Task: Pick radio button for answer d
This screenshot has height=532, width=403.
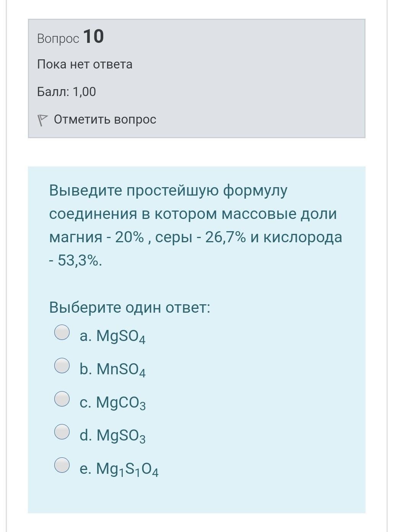Action: [x=62, y=432]
